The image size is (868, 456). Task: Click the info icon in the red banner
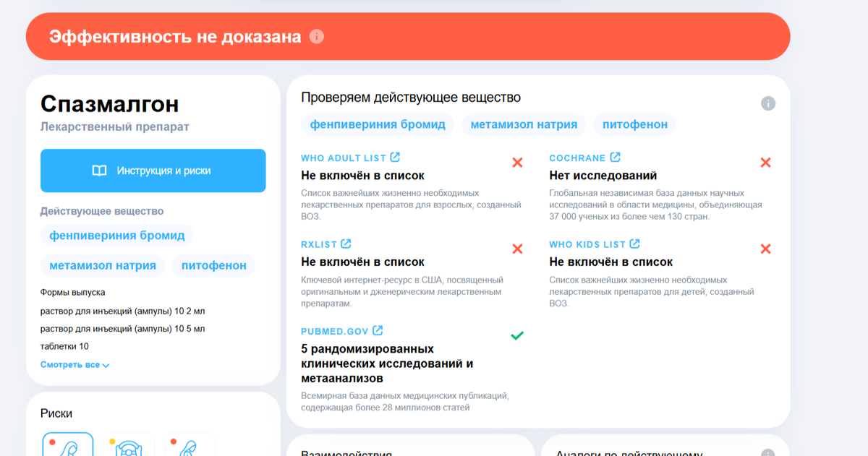(x=317, y=35)
